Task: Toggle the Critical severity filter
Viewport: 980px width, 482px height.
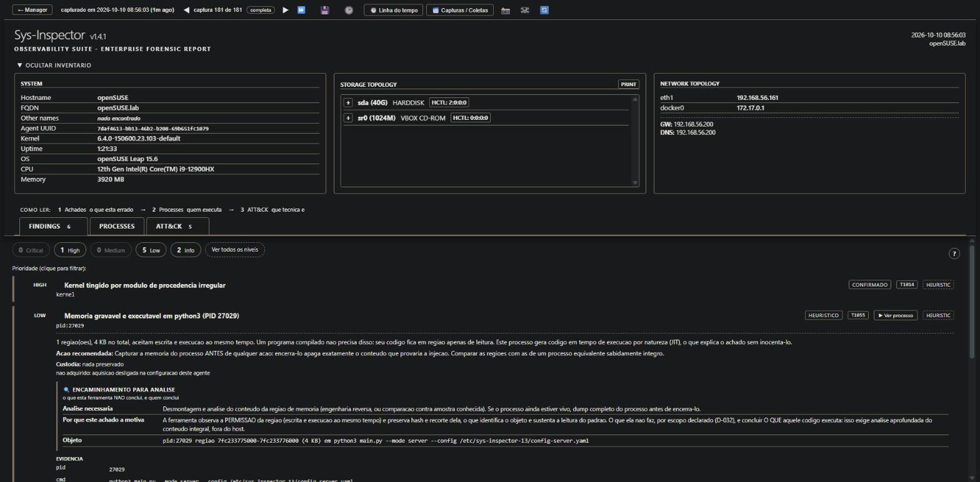Action: [x=31, y=250]
